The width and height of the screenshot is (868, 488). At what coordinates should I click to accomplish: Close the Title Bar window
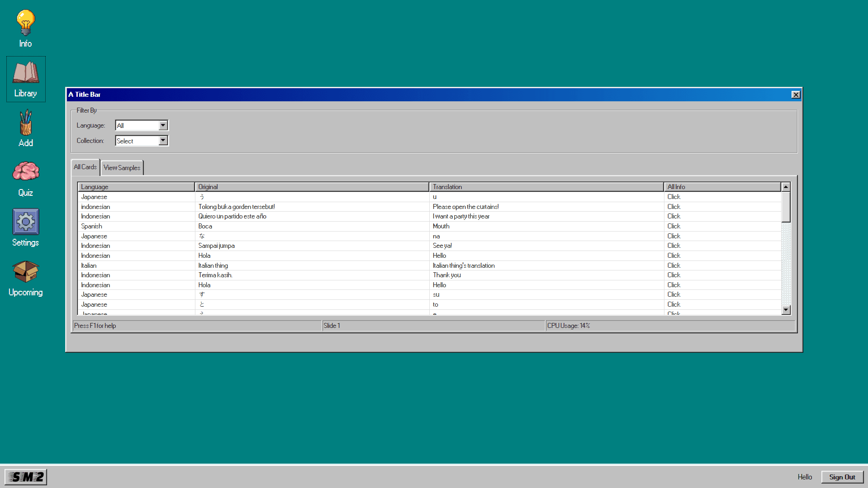coord(796,95)
